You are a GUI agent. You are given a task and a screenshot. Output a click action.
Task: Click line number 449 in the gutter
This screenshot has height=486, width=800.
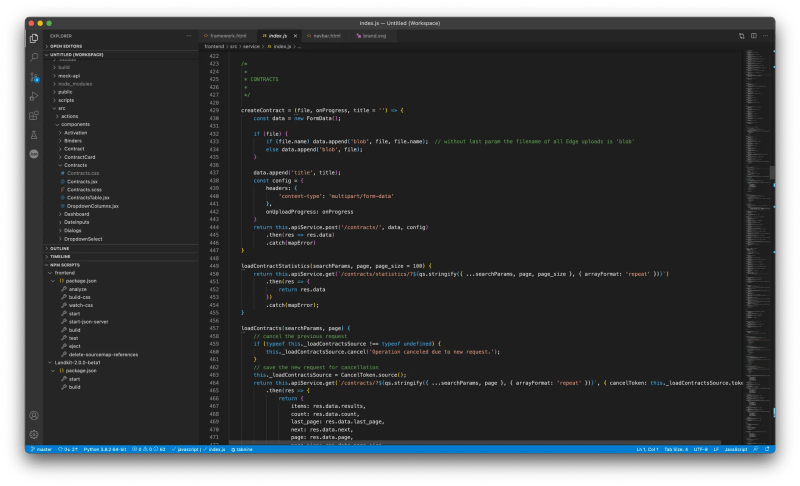coord(214,266)
